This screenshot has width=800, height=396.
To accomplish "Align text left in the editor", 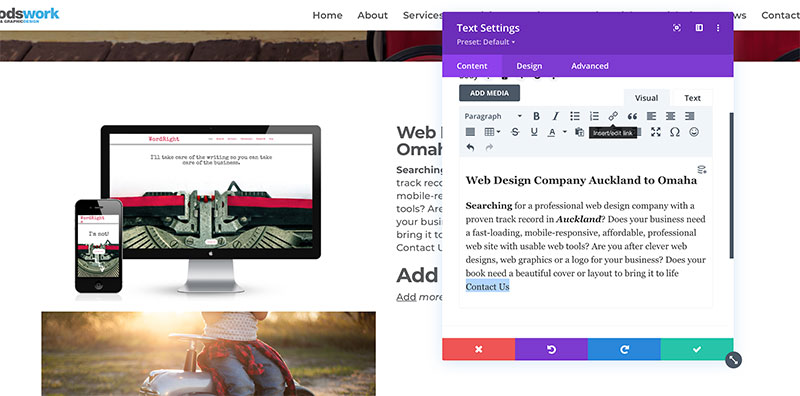I will (x=652, y=116).
